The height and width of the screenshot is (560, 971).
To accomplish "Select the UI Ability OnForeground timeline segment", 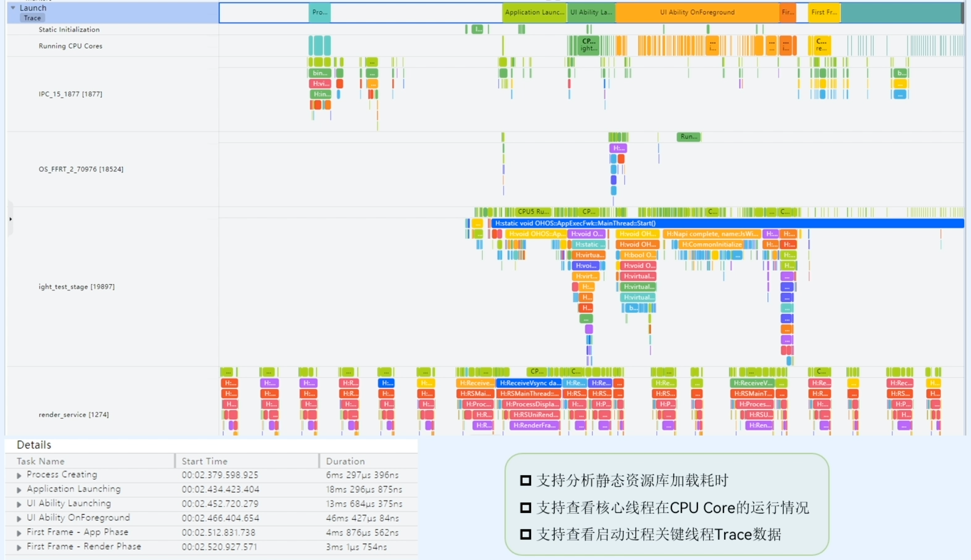I will pos(697,12).
